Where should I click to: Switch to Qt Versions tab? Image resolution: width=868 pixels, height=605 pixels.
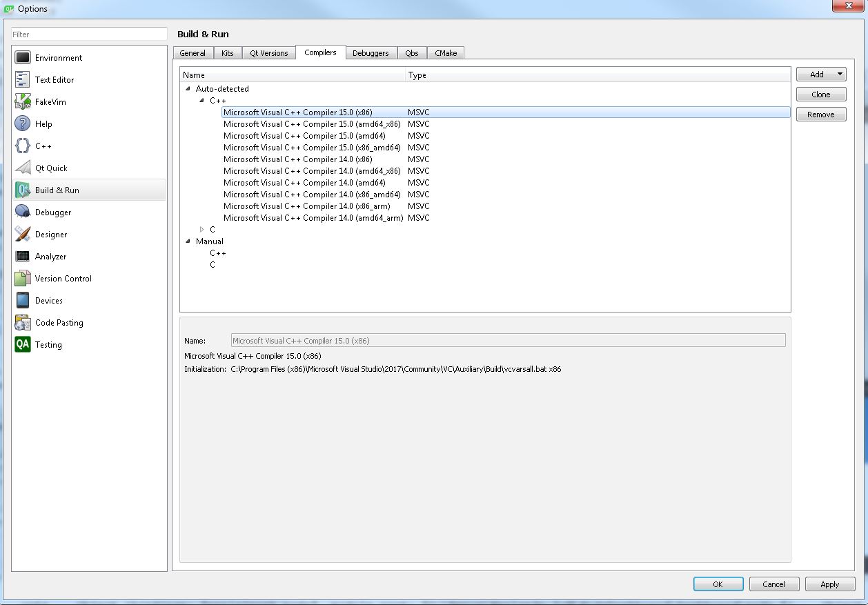coord(269,53)
